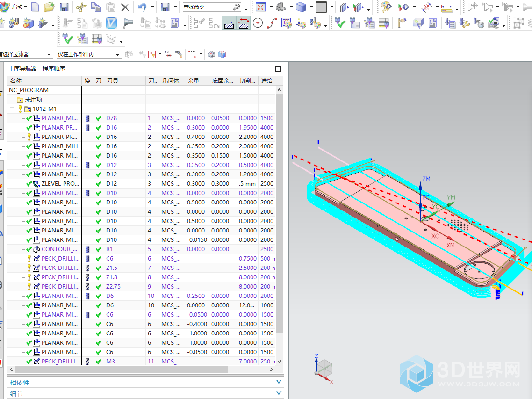Open the dropdown arrow next to Undo
This screenshot has width=532, height=399.
tap(152, 7)
